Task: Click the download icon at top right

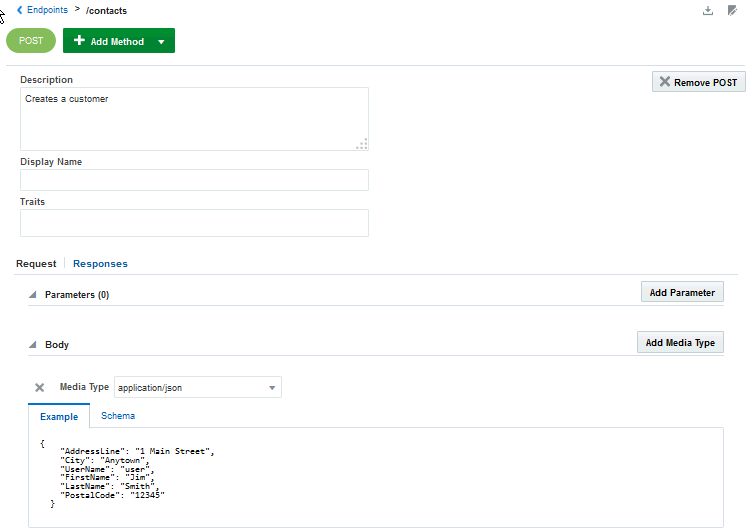Action: point(708,11)
